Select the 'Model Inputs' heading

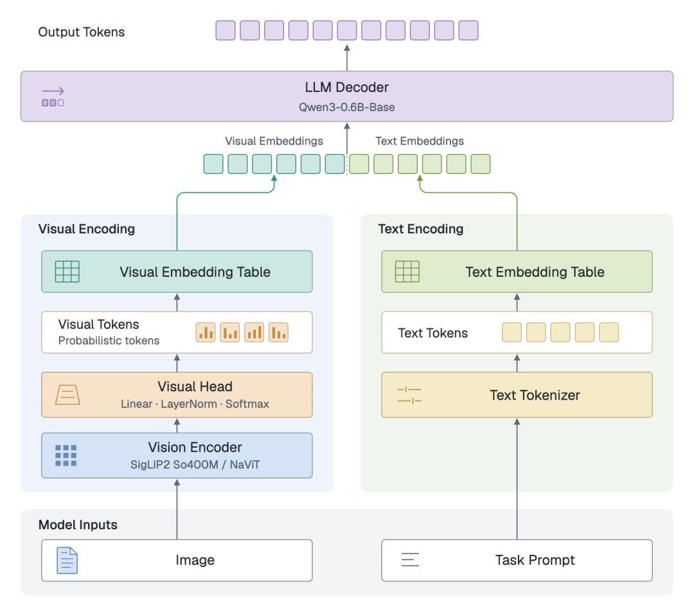(x=78, y=525)
